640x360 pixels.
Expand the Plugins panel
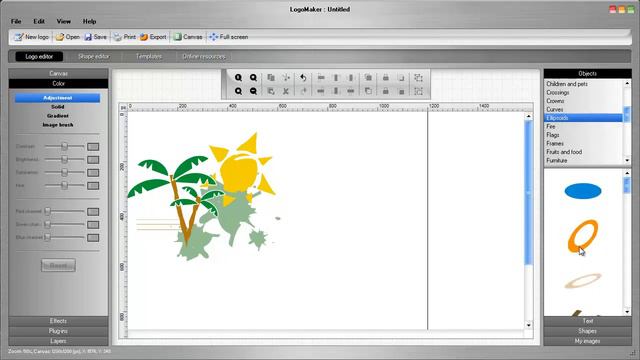[x=58, y=331]
